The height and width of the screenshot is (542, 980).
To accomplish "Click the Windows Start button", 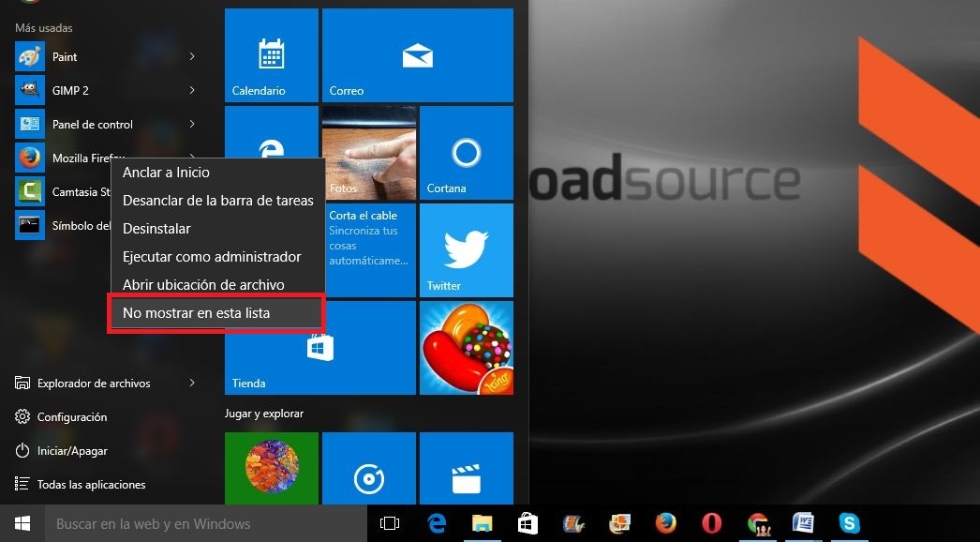I will coord(22,523).
